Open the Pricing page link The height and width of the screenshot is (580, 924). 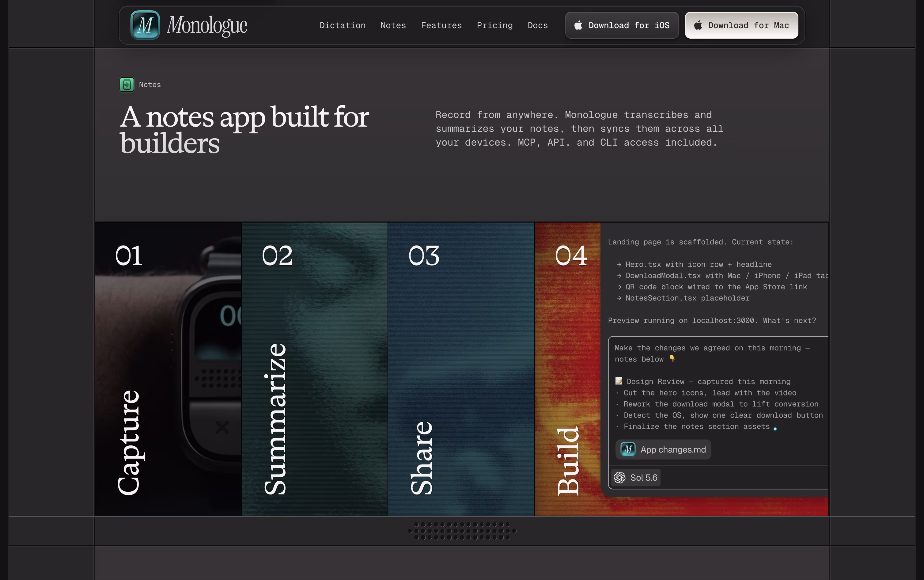pos(494,25)
